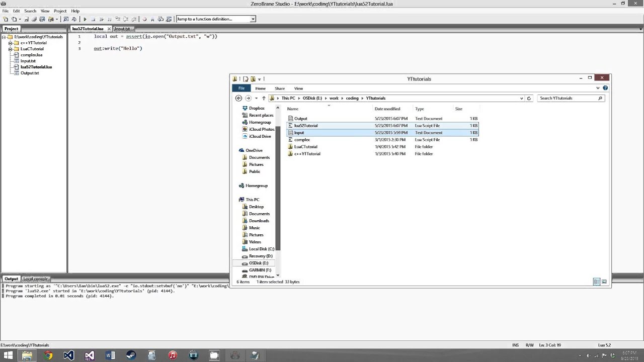Select Dropbox in the Explorer navigation pane

257,108
